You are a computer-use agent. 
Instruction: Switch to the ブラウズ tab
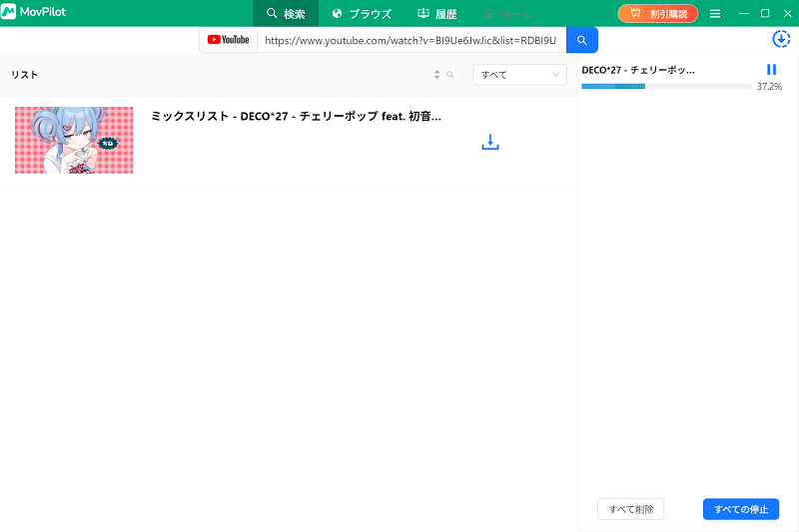click(x=362, y=13)
